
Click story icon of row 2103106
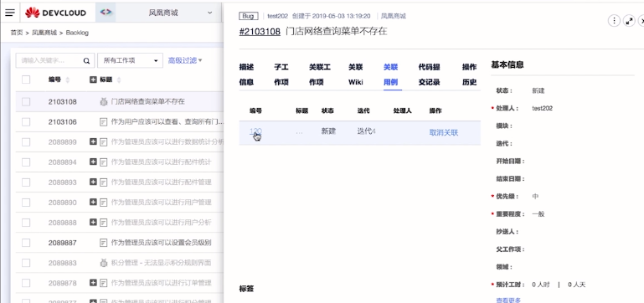104,122
